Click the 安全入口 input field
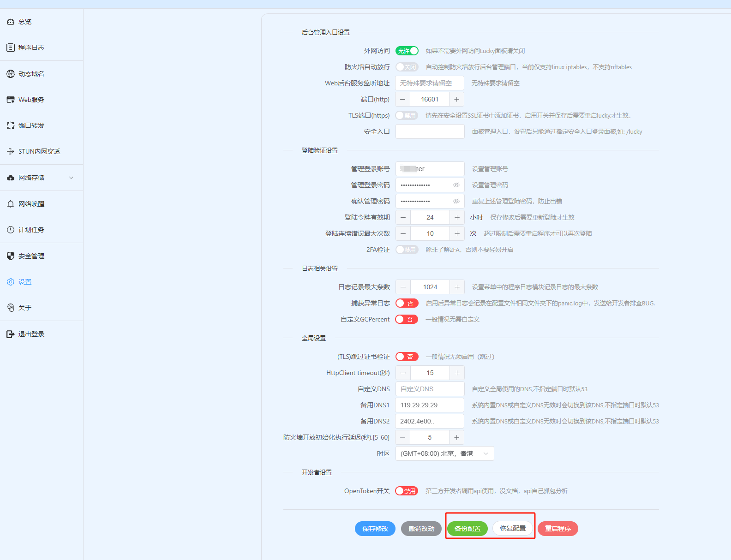This screenshot has height=560, width=731. click(x=430, y=131)
